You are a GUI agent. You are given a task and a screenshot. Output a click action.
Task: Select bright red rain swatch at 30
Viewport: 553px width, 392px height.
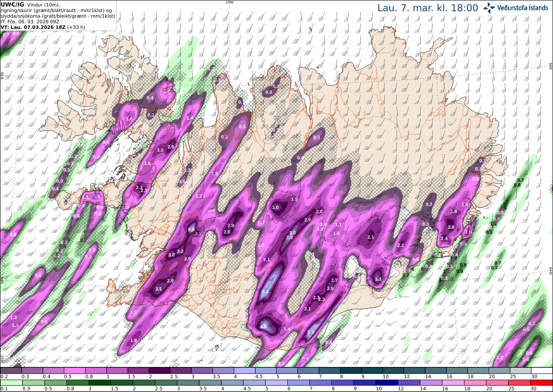(x=542, y=383)
